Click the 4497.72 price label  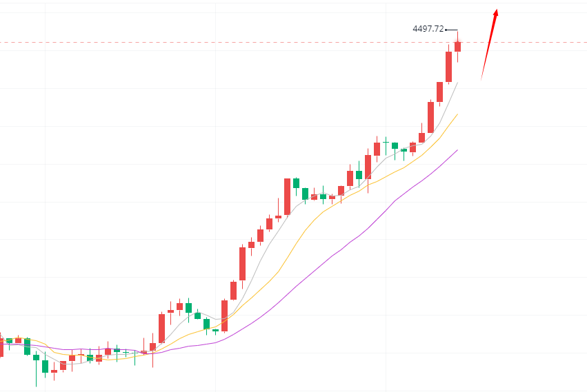tap(428, 29)
